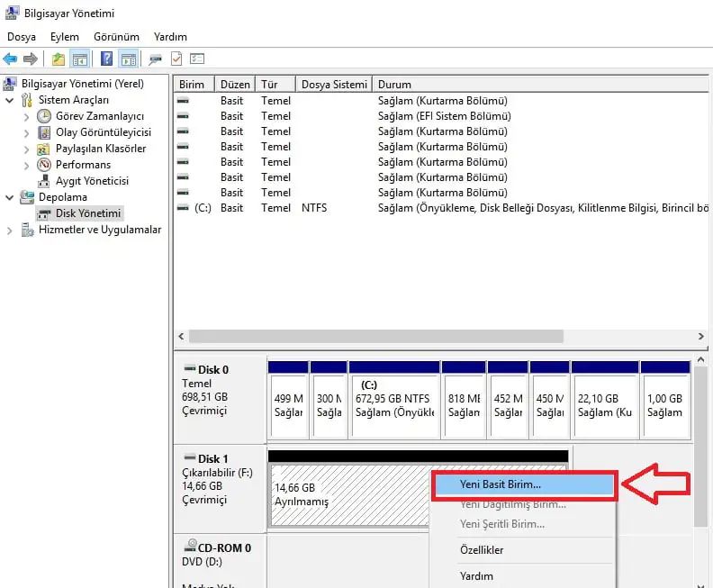The height and width of the screenshot is (588, 713).
Task: Collapse the Sistem Araçları tree node
Action: click(x=10, y=100)
